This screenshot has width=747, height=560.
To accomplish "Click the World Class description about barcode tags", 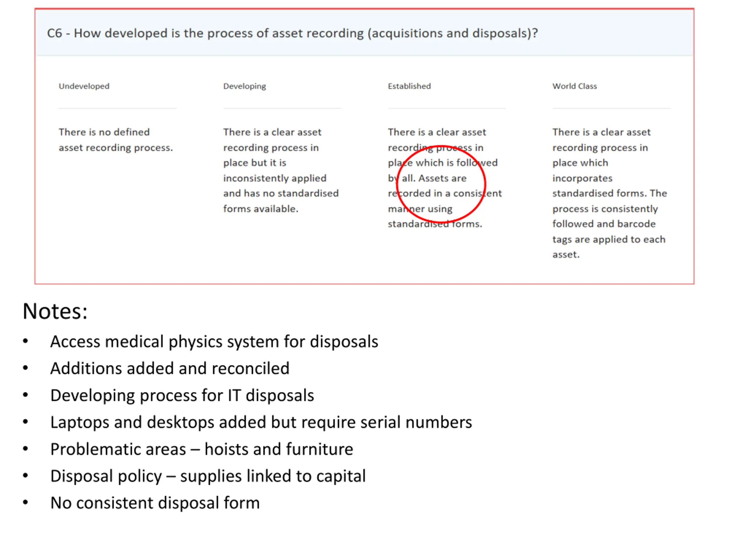I will click(610, 193).
